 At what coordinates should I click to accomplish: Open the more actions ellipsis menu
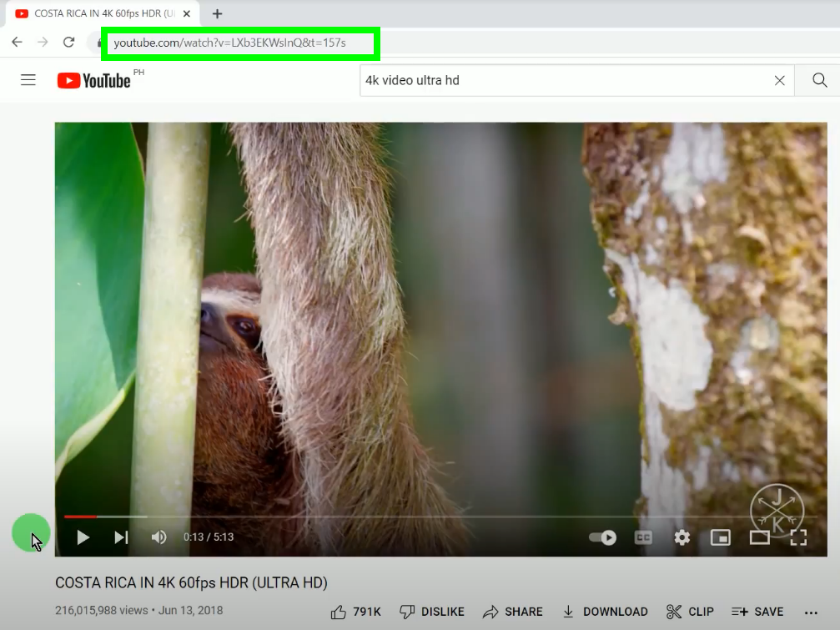pos(811,612)
